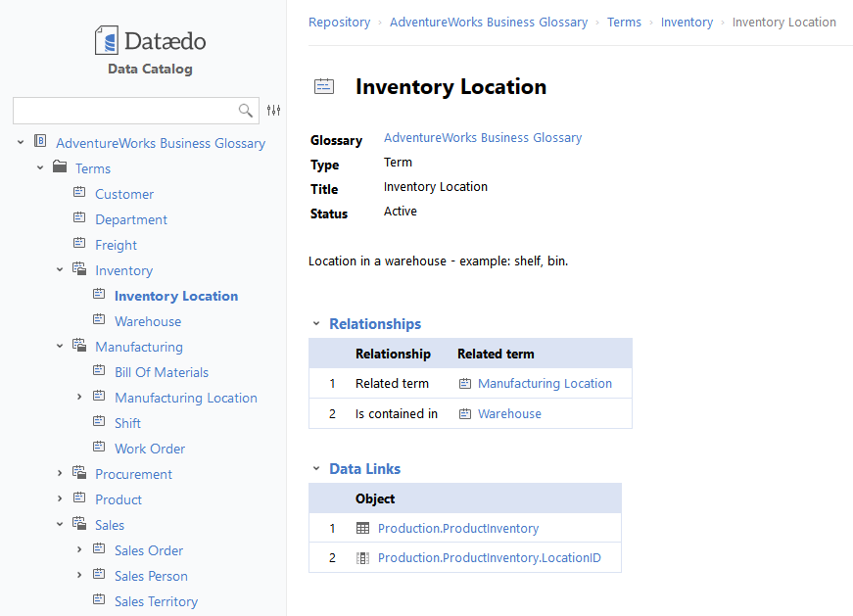Collapse the Data Links section

click(316, 469)
